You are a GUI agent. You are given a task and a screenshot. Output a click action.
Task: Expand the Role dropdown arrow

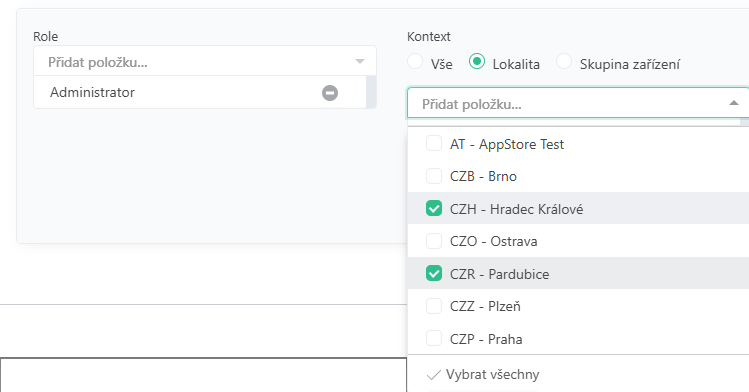tap(360, 62)
